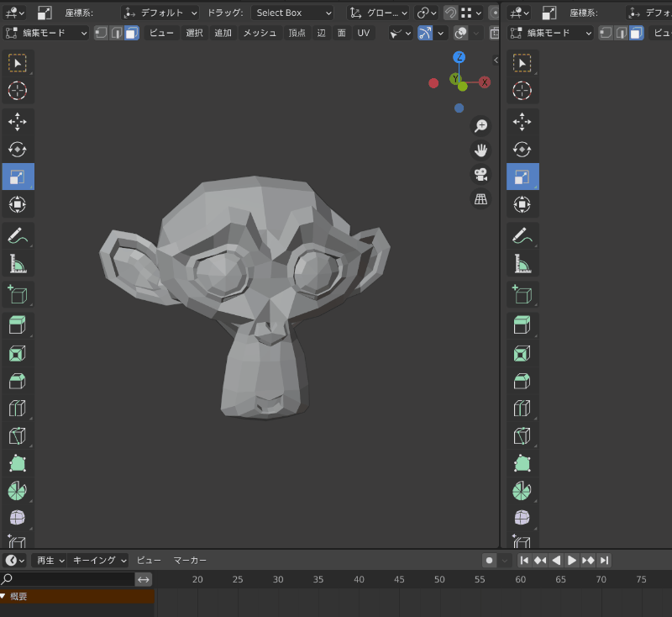Image resolution: width=672 pixels, height=617 pixels.
Task: Enable edge select mode in left viewport
Action: point(117,33)
